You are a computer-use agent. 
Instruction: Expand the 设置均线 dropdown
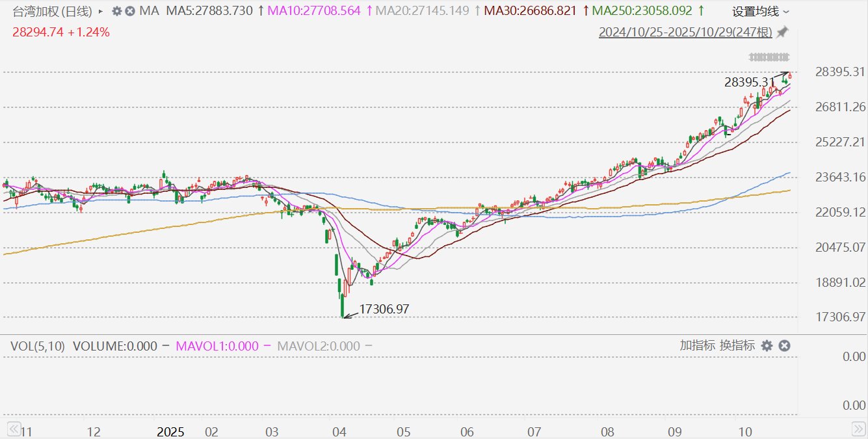tap(761, 12)
